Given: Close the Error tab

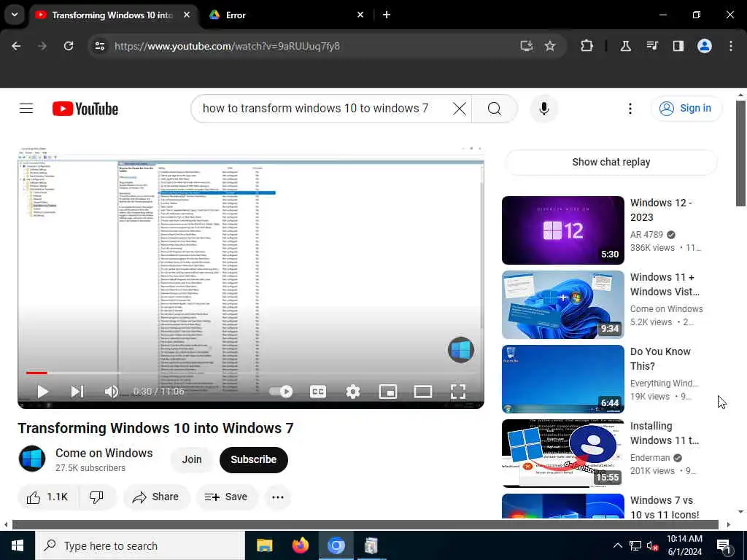Looking at the screenshot, I should click(360, 15).
